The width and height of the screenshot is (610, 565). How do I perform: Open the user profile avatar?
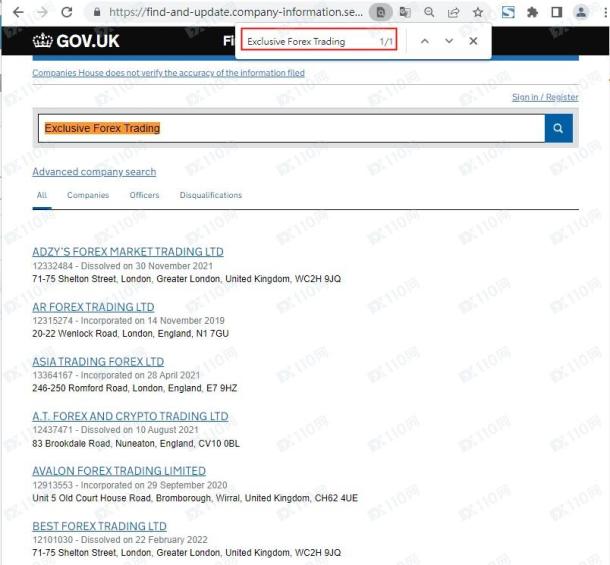pyautogui.click(x=581, y=12)
